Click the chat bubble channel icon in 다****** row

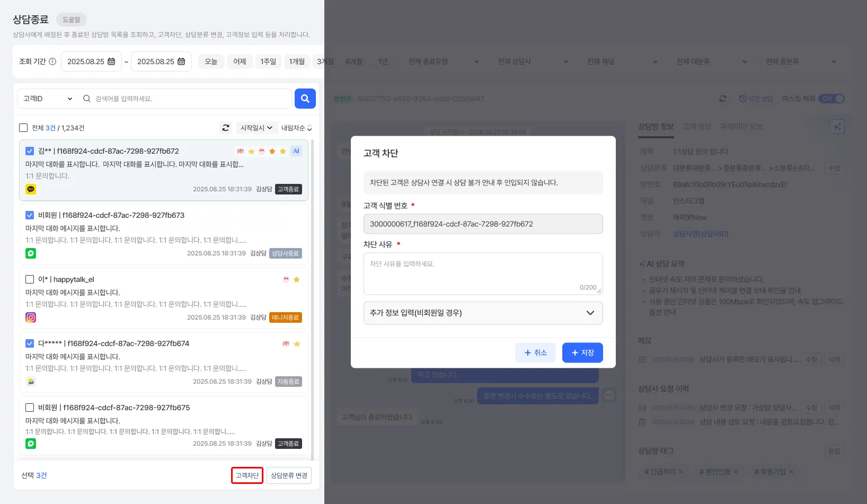[x=31, y=382]
